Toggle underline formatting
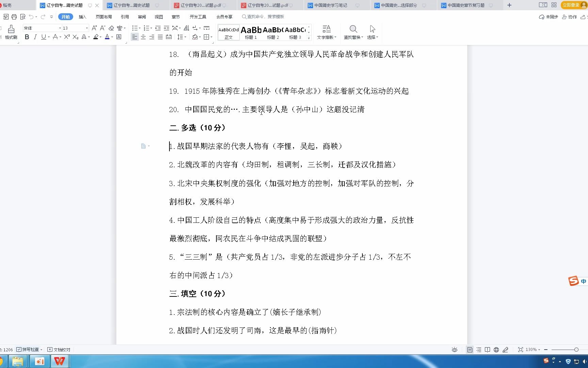588x368 pixels. tap(43, 37)
